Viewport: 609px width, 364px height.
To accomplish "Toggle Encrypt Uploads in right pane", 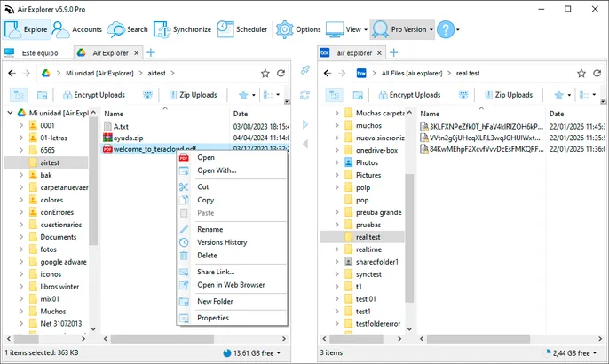I will pos(409,95).
